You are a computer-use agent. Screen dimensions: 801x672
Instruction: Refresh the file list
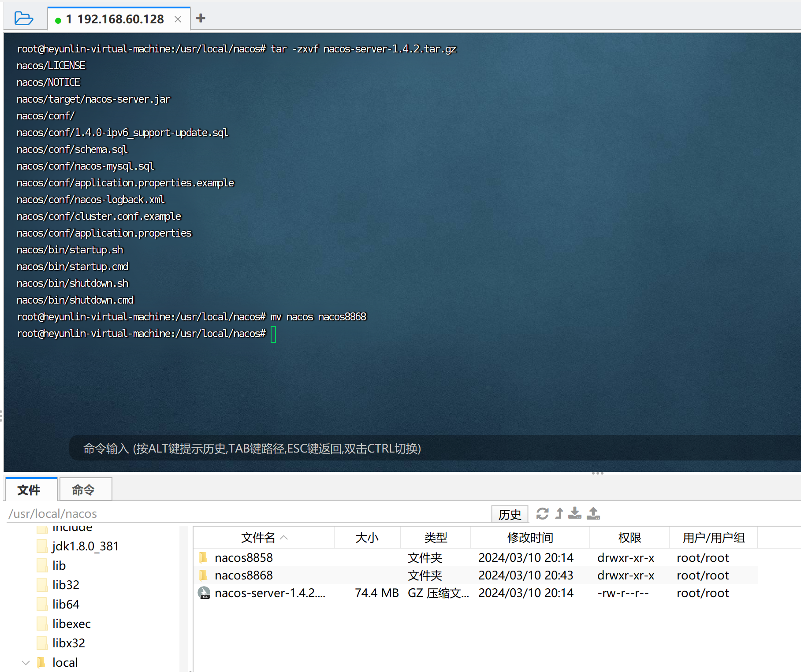point(542,513)
